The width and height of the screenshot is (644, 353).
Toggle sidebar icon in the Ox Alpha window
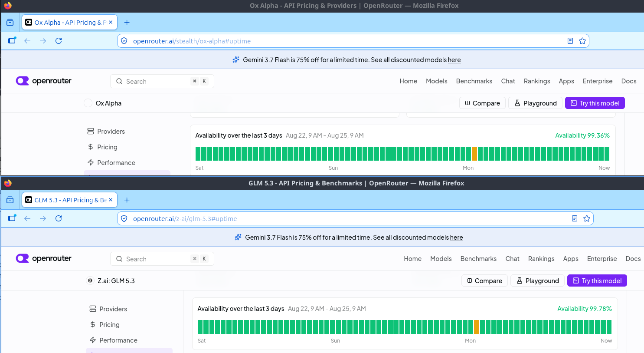[12, 40]
